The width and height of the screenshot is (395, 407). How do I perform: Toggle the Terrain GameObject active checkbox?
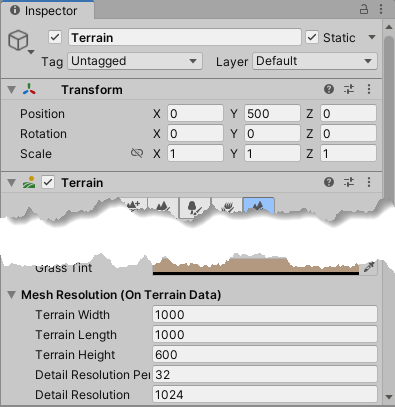click(x=55, y=37)
